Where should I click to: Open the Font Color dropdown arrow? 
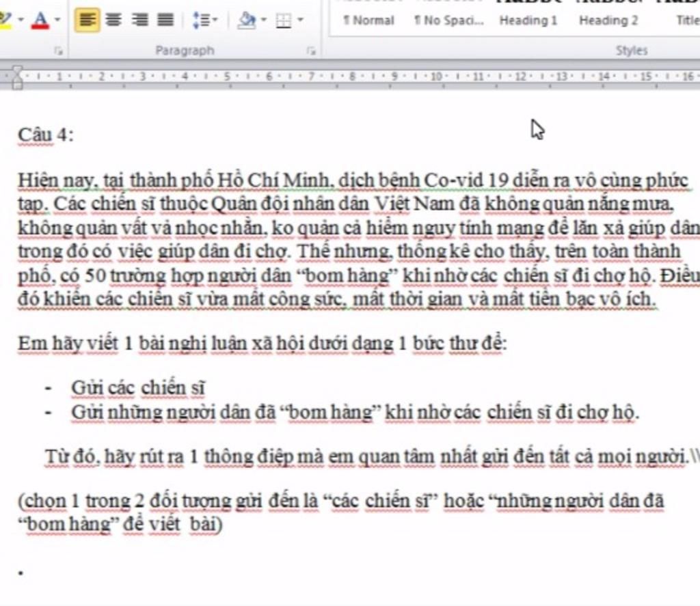point(57,20)
